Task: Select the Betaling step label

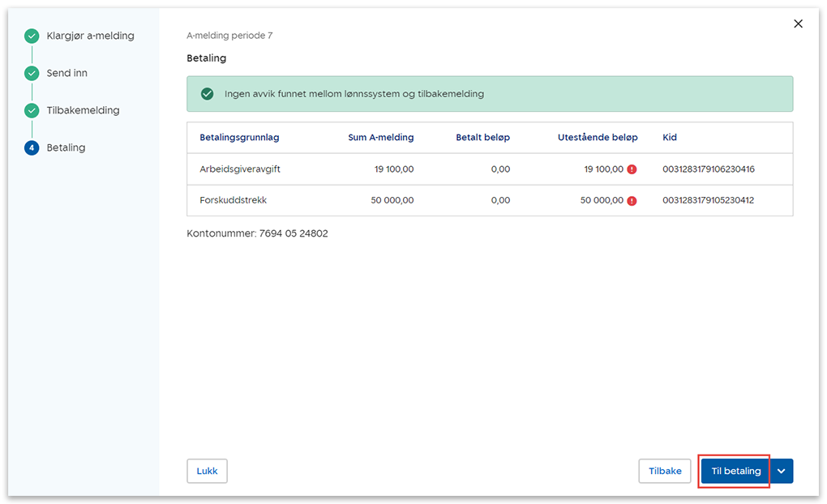Action: pos(66,147)
